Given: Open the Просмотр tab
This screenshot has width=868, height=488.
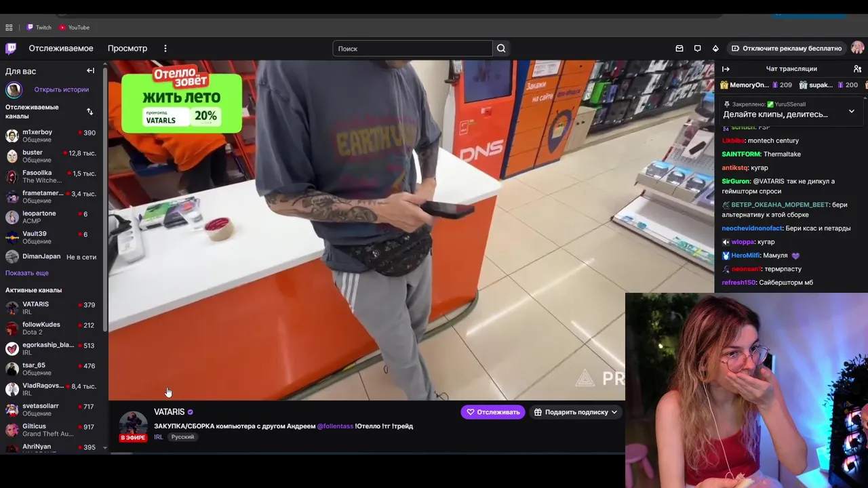Looking at the screenshot, I should pyautogui.click(x=127, y=49).
